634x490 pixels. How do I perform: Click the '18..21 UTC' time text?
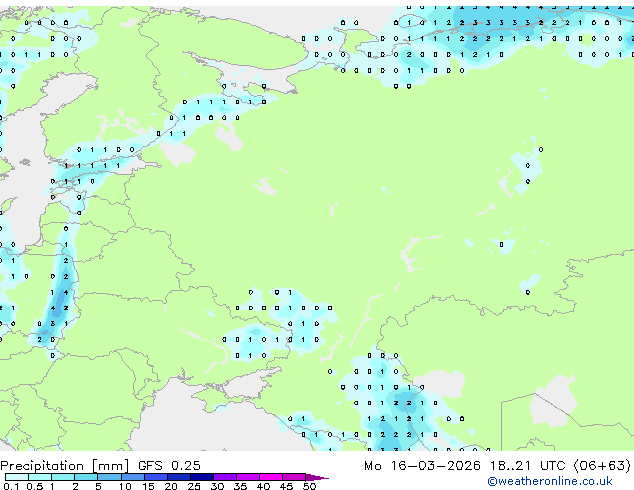[528, 466]
